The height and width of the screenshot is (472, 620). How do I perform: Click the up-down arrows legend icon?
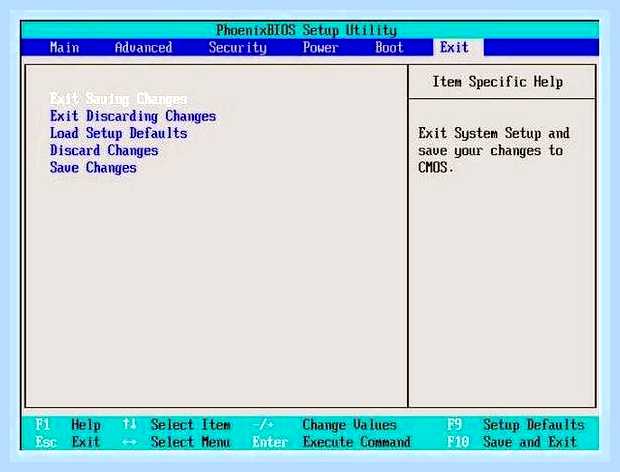pos(129,425)
